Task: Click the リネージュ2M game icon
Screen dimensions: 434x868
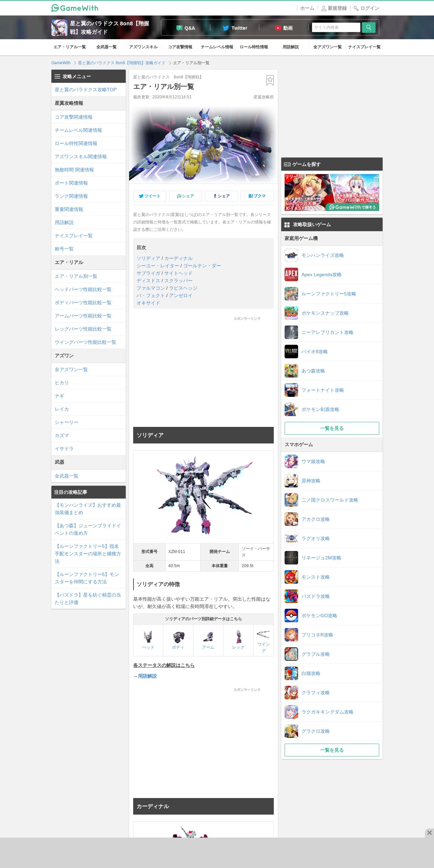Action: [x=291, y=558]
